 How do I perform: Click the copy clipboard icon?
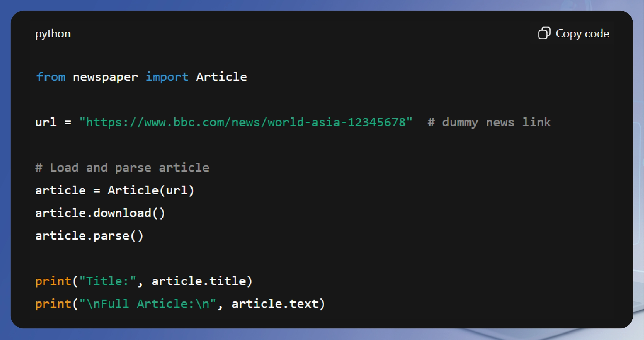pos(544,33)
